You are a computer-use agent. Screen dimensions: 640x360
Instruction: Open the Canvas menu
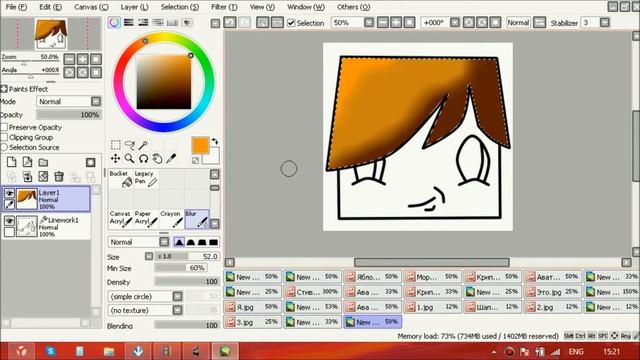[x=91, y=7]
